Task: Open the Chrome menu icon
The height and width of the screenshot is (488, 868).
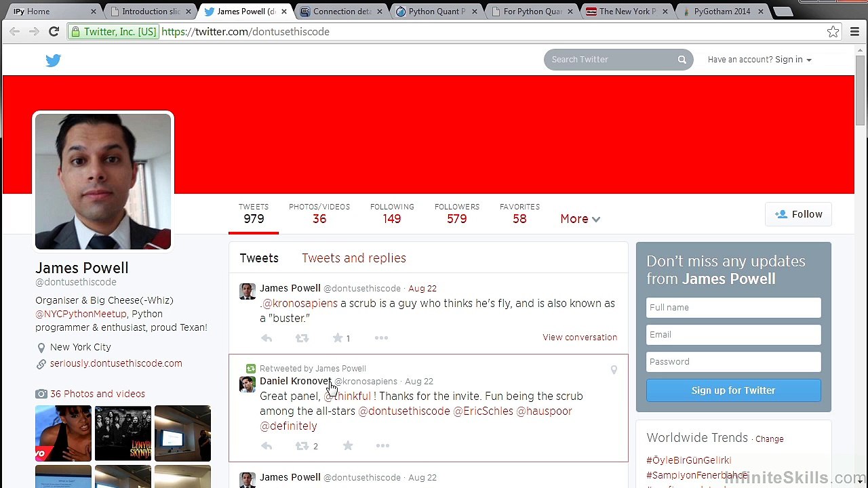Action: pos(854,32)
